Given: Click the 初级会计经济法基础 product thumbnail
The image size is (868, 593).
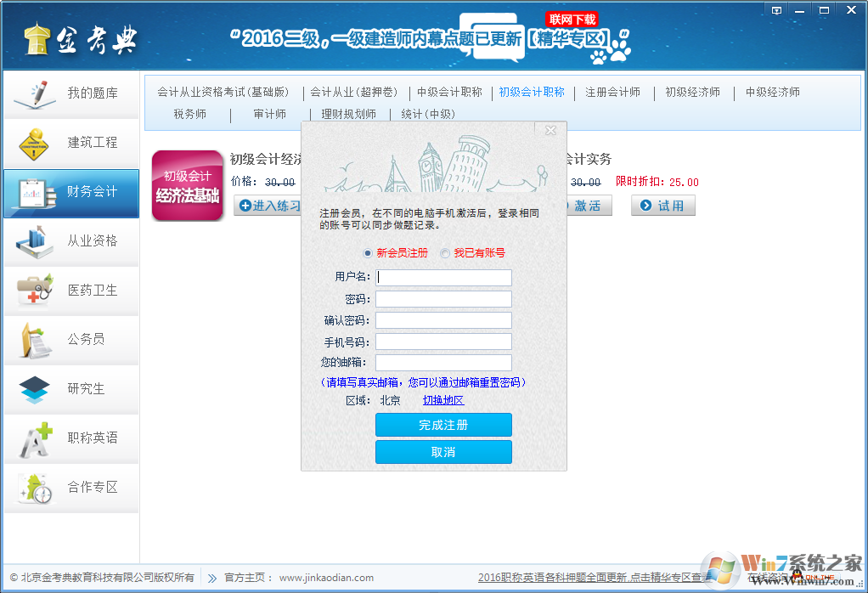Looking at the screenshot, I should (x=187, y=184).
